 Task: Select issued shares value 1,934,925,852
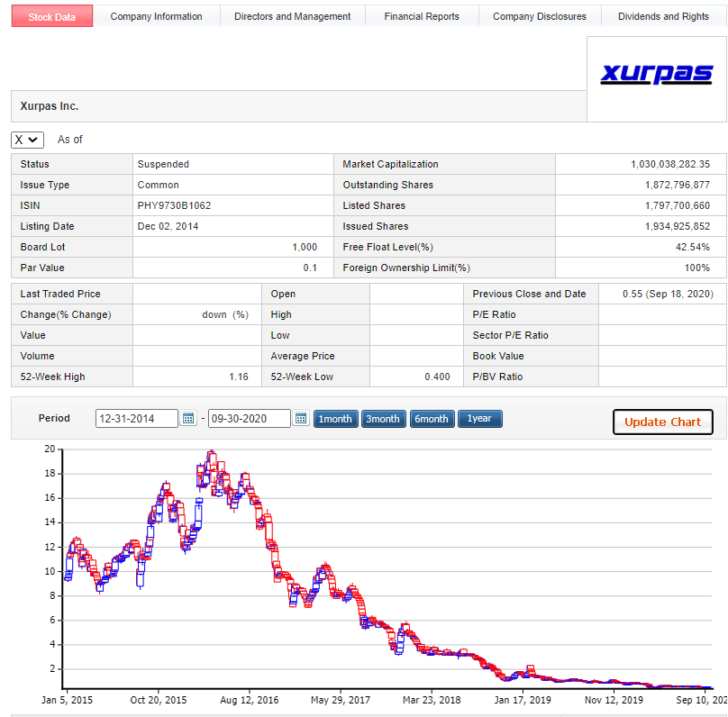677,226
